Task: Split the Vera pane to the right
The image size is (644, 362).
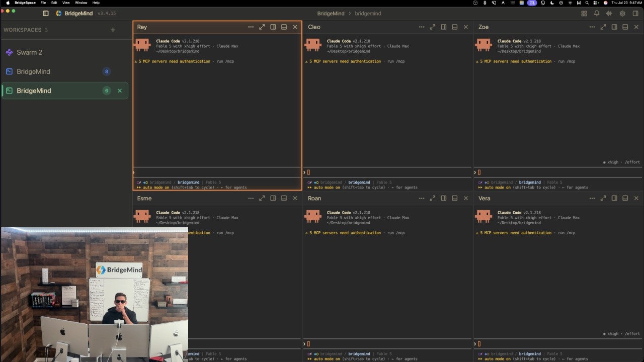Action: click(614, 198)
